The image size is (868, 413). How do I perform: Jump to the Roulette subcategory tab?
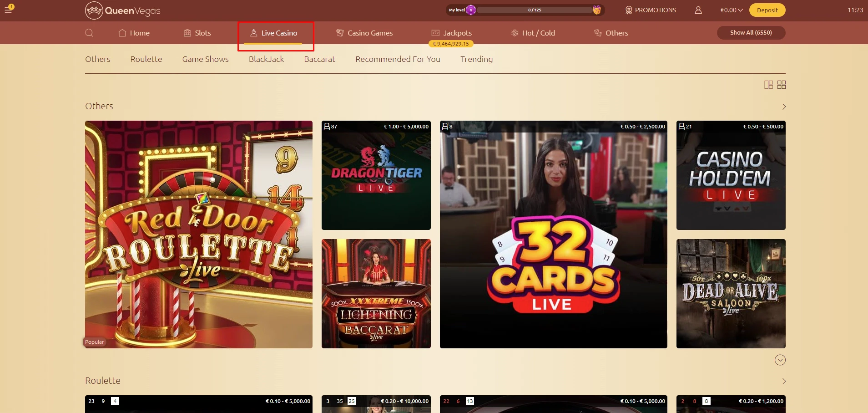[146, 59]
